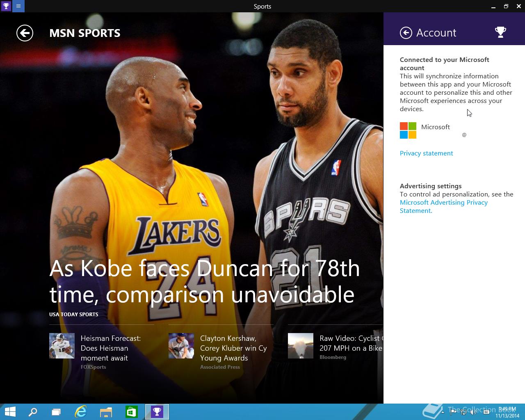The width and height of the screenshot is (525, 420).
Task: Click the USA TODAY SPORTS source label
Action: click(74, 314)
